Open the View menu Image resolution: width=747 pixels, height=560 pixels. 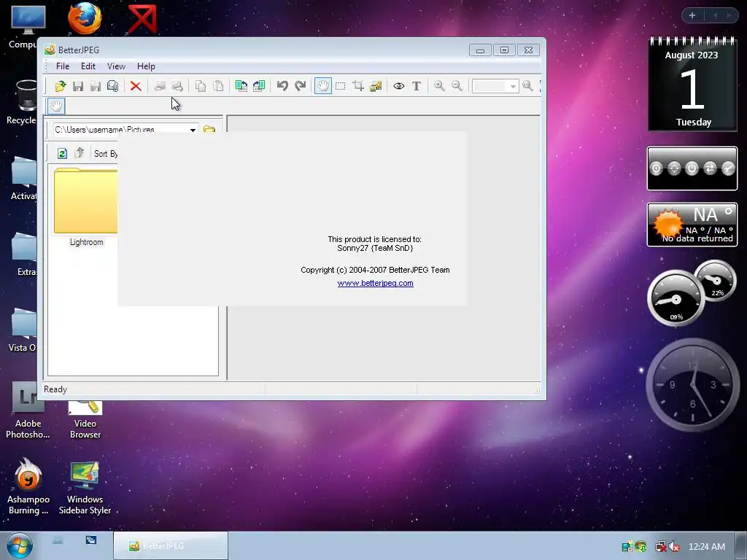click(x=116, y=66)
